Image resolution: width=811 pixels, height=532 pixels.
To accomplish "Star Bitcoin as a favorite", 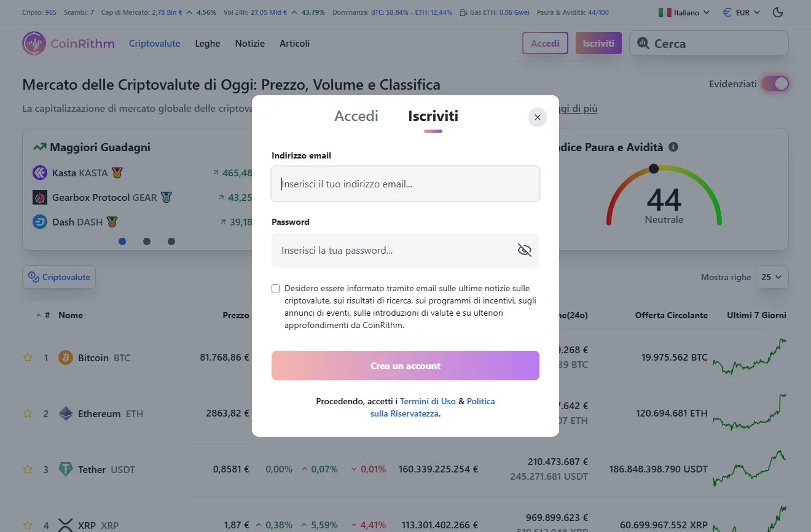I will click(x=27, y=357).
